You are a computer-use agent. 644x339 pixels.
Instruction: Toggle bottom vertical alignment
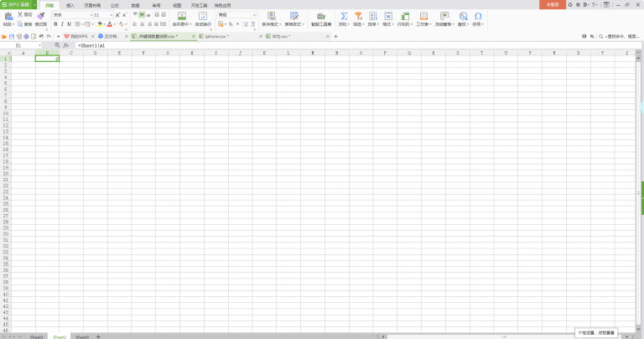148,15
